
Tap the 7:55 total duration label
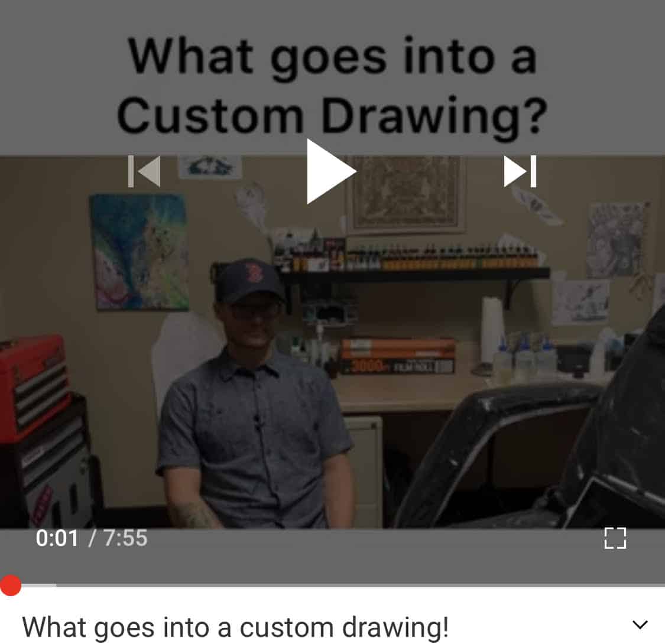pos(125,538)
